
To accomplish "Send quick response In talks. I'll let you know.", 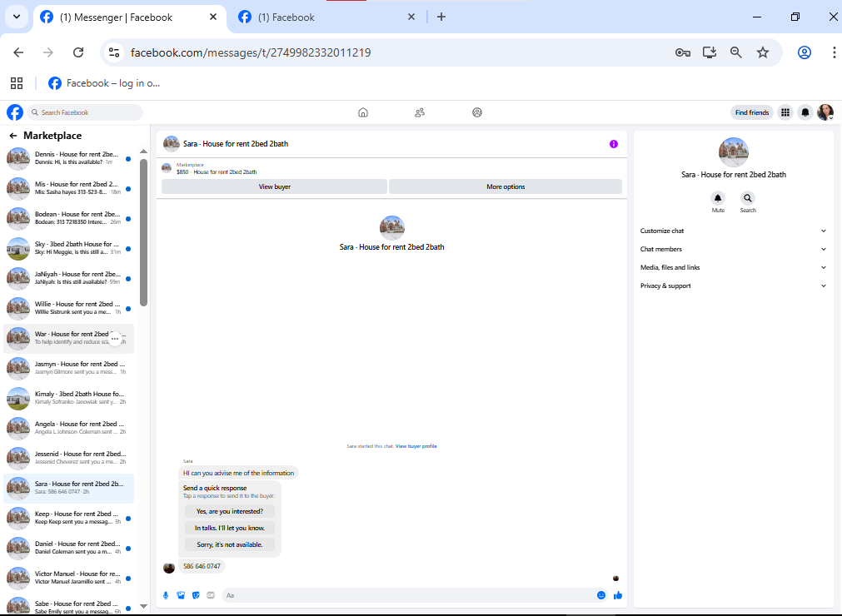I will pyautogui.click(x=230, y=528).
